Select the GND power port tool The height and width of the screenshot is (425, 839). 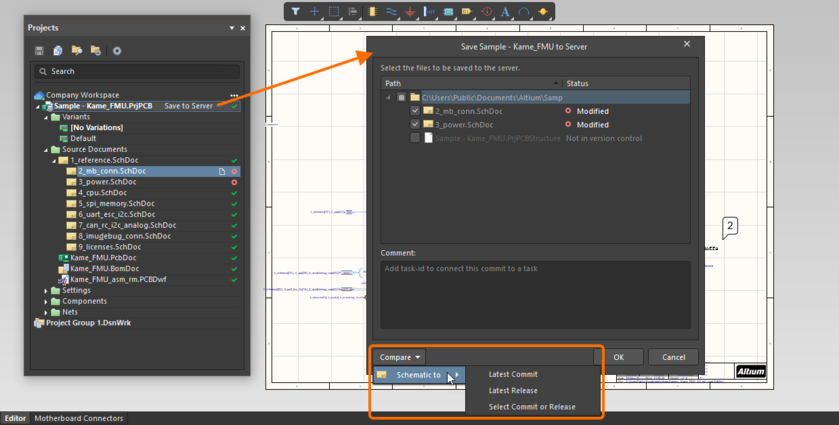coord(410,12)
